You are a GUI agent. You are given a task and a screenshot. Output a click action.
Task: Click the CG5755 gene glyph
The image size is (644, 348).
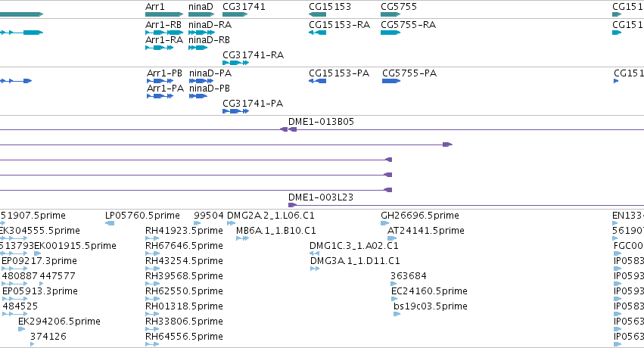coord(390,14)
